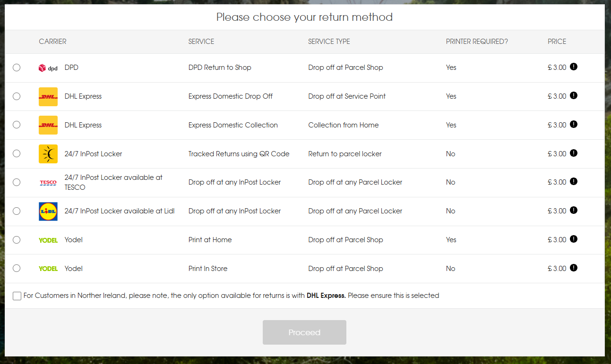Select Yodel Print In Store radio button
Viewport: 611px width, 364px height.
[x=17, y=268]
